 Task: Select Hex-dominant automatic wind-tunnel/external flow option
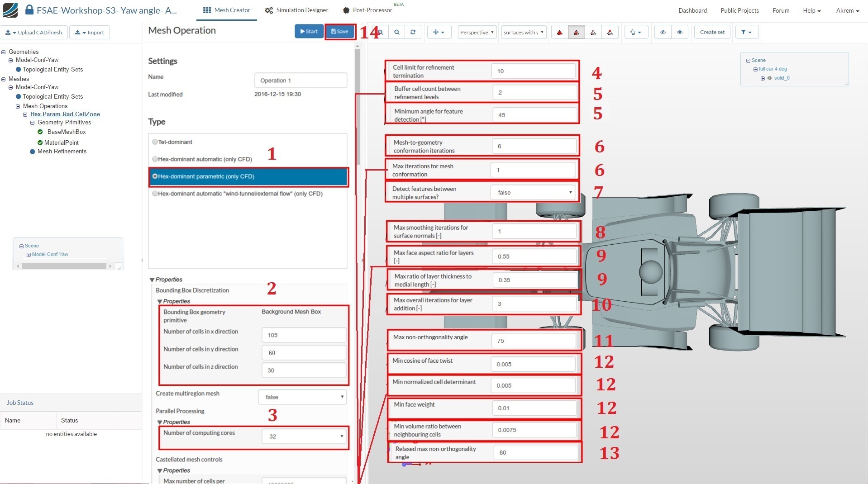click(x=155, y=194)
